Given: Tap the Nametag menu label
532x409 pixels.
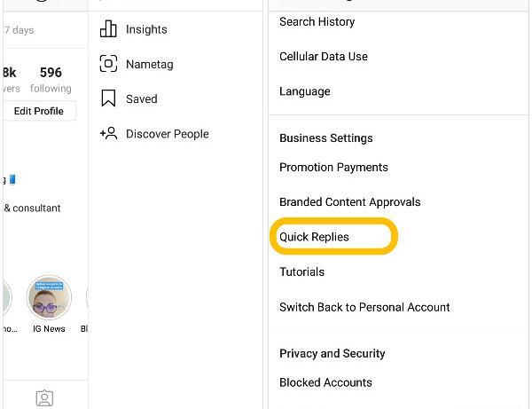Looking at the screenshot, I should click(x=149, y=64).
